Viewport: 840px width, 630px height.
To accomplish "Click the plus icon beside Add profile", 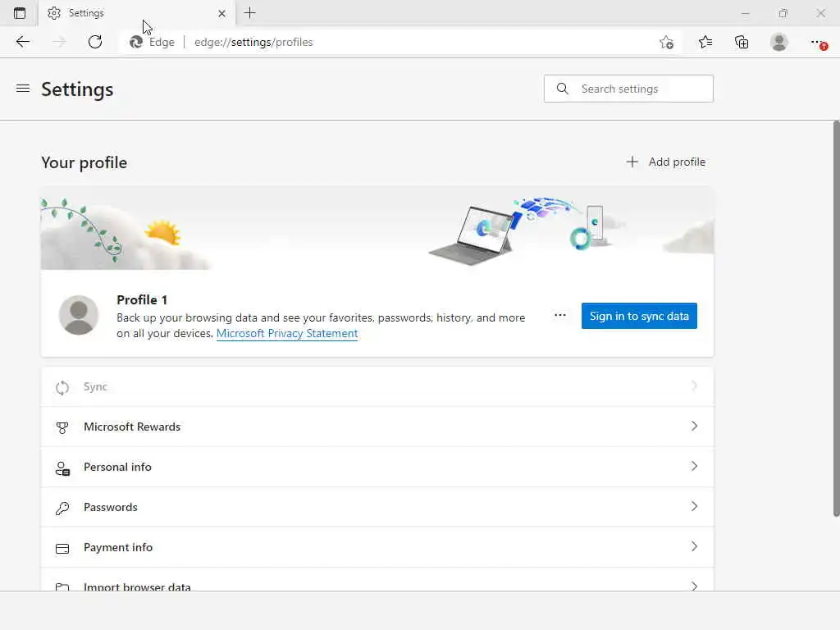I will point(632,162).
